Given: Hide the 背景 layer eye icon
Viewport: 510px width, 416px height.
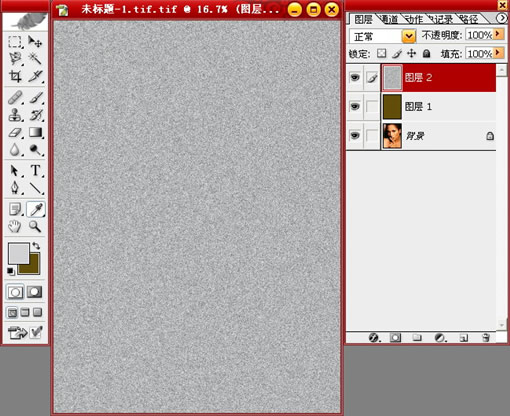Looking at the screenshot, I should [x=355, y=135].
